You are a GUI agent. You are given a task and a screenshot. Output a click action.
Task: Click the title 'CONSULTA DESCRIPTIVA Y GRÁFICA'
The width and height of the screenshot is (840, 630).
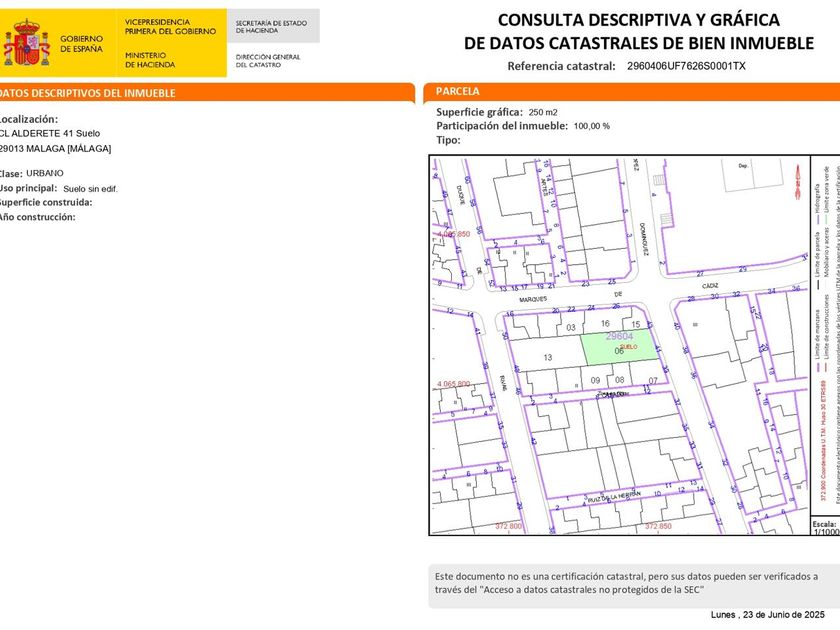(x=639, y=20)
